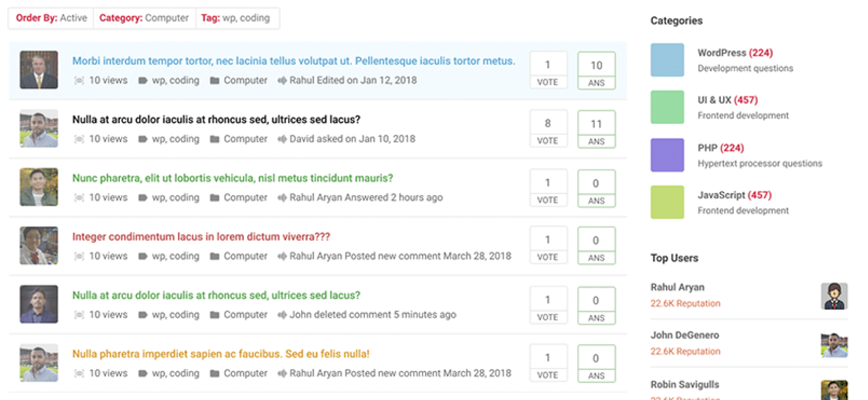Open question Morbi interdum tempor tortor
868x400 pixels.
pyautogui.click(x=294, y=61)
